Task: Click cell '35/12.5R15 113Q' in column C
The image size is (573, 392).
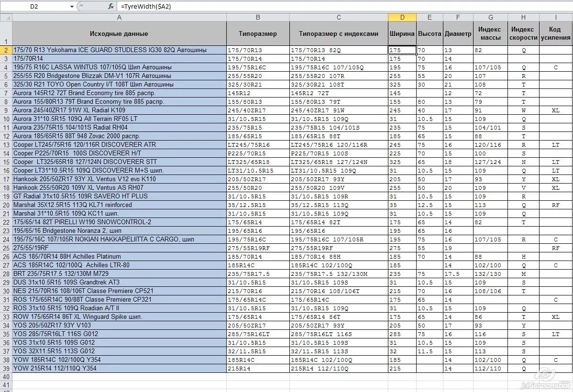Action: (339, 205)
